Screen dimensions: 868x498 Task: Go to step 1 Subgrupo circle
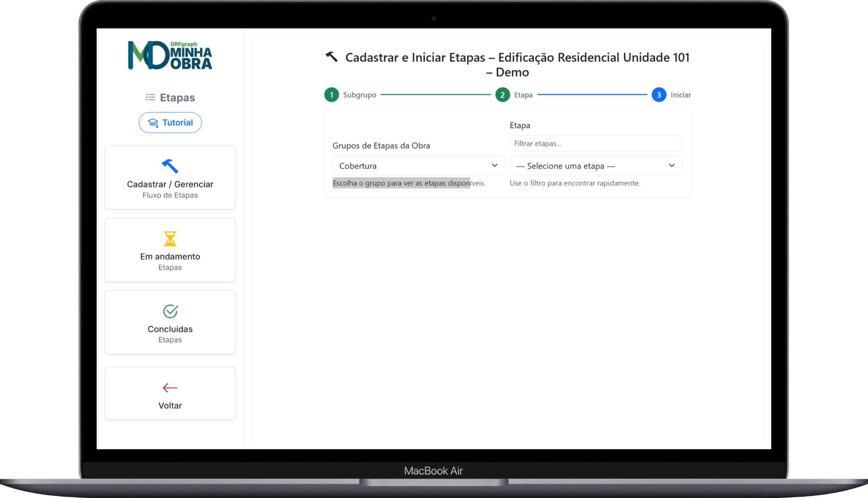click(x=331, y=95)
